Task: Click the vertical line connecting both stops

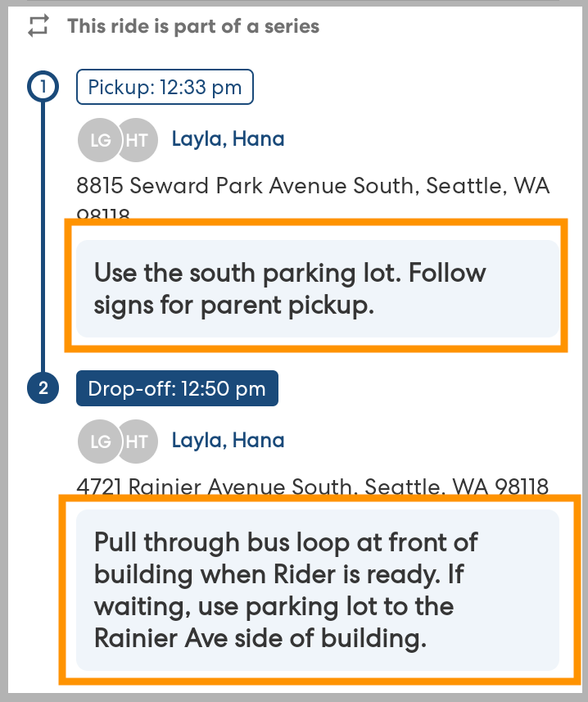Action: click(x=41, y=238)
